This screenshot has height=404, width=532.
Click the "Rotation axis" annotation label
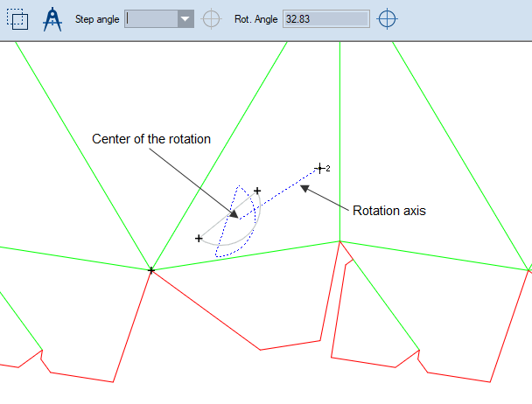[388, 211]
